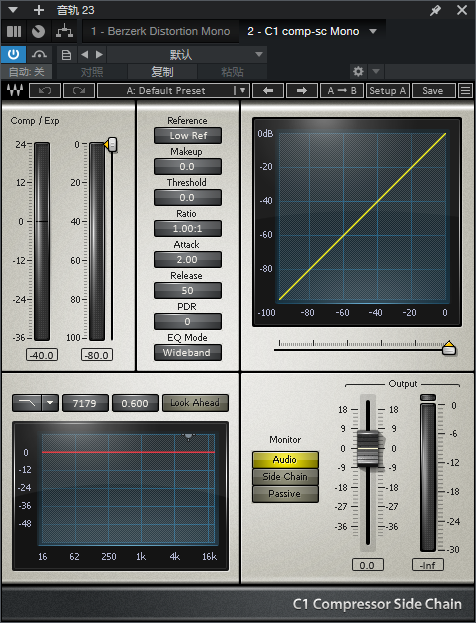Click the filter Q 0.600 field
The image size is (476, 623).
pyautogui.click(x=135, y=403)
